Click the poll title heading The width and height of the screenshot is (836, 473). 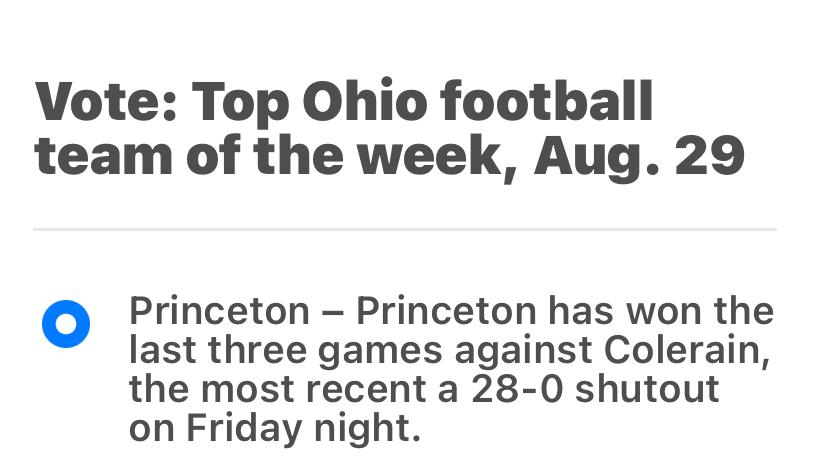(x=389, y=129)
